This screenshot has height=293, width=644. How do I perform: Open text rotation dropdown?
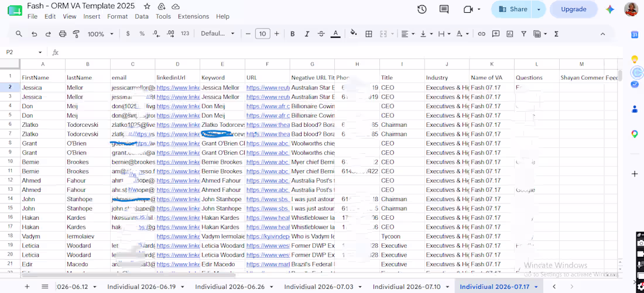462,34
